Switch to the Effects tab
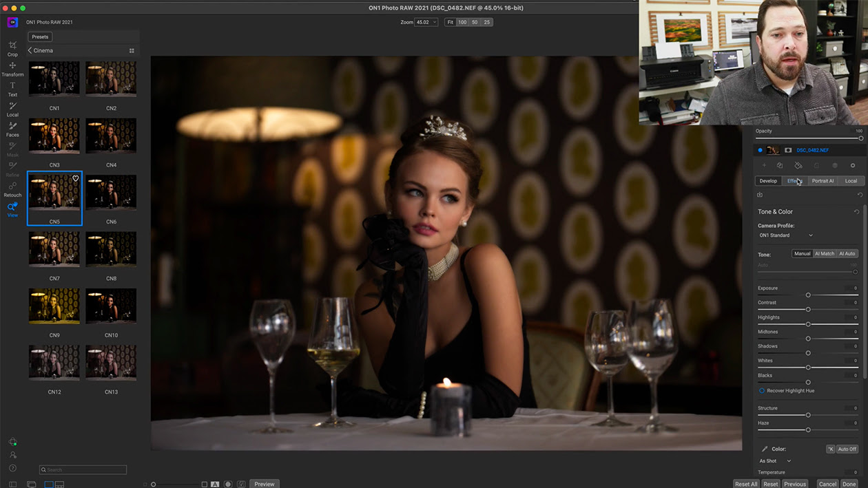This screenshot has width=868, height=488. coord(794,181)
